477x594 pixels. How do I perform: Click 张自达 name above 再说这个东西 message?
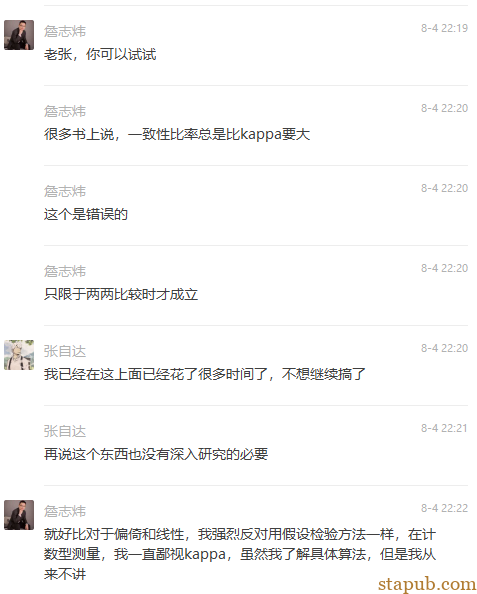65,431
